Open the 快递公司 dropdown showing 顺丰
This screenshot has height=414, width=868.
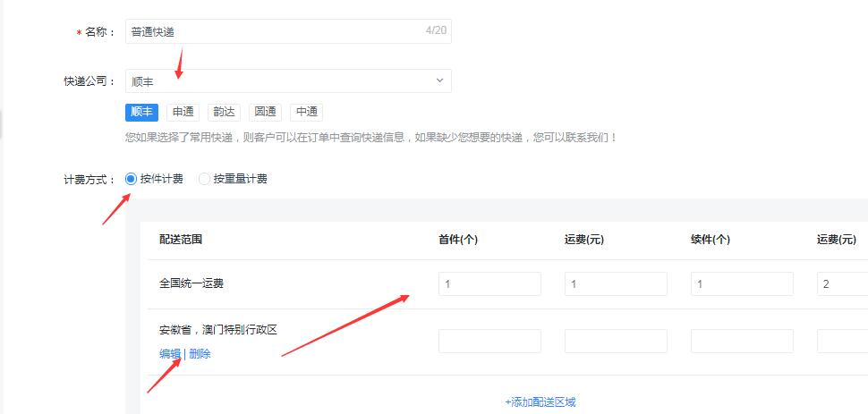(x=288, y=81)
